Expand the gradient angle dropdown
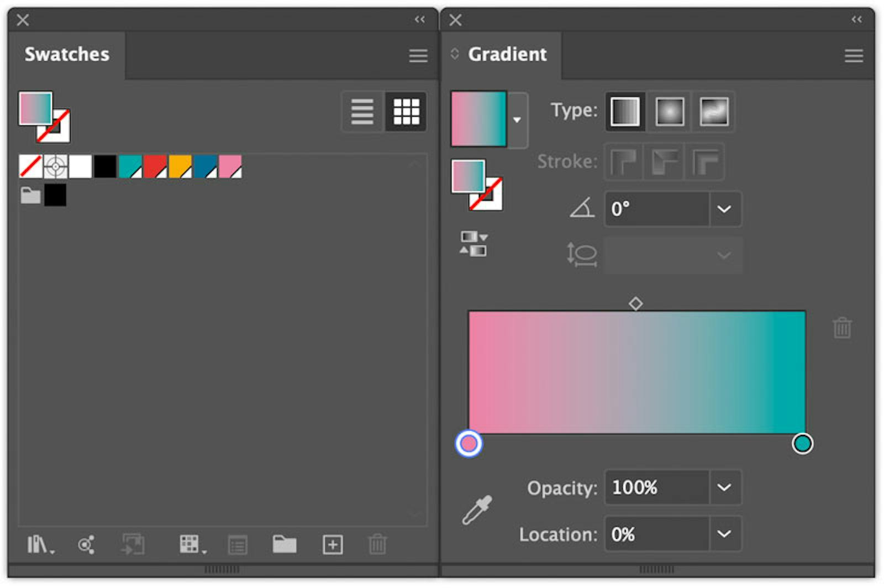This screenshot has height=588, width=884. click(724, 209)
